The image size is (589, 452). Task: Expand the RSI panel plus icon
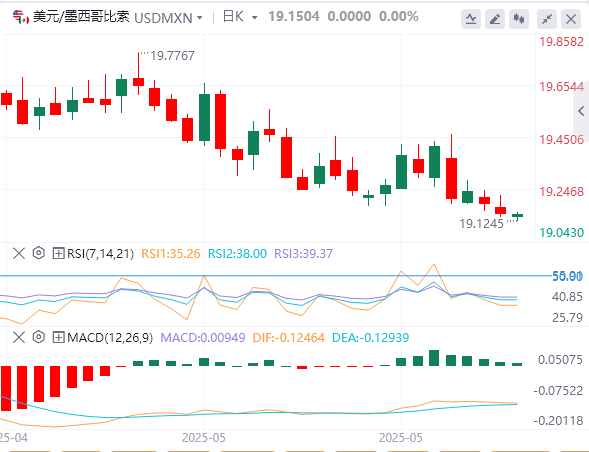click(58, 253)
